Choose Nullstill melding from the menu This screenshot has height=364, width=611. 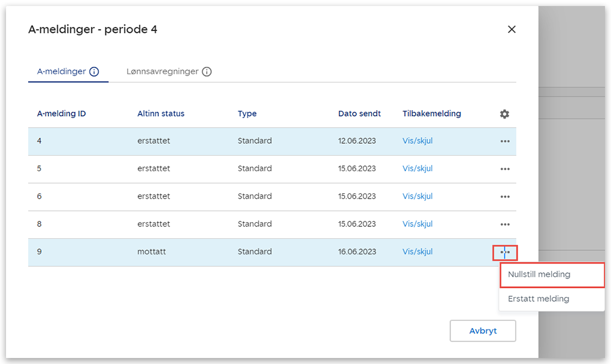pos(539,274)
